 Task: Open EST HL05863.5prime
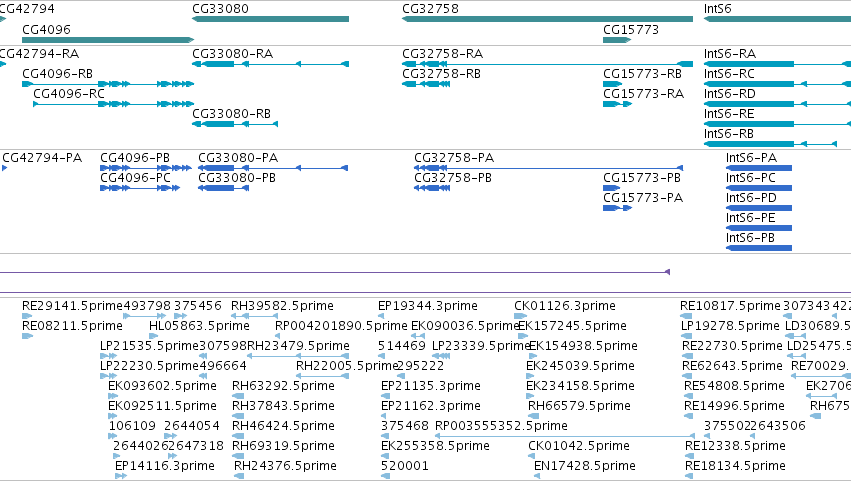[199, 326]
